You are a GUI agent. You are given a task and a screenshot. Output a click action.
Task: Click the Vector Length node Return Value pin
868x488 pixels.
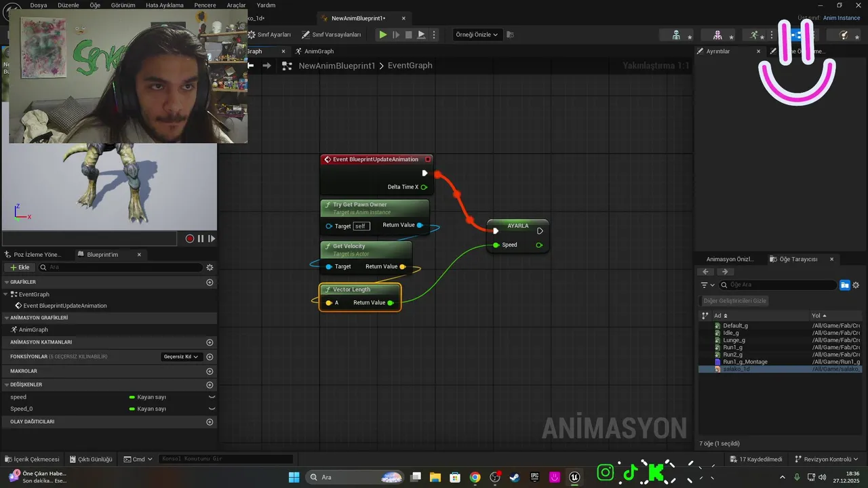click(x=391, y=303)
